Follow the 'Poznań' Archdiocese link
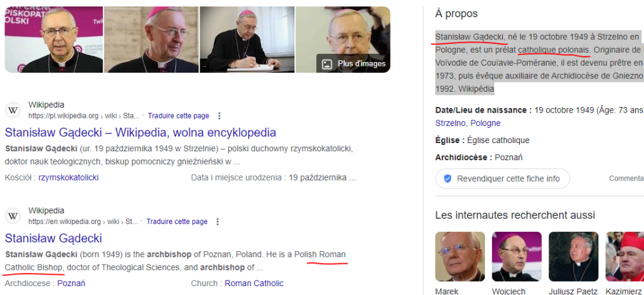Image resolution: width=644 pixels, height=295 pixels. (71, 284)
